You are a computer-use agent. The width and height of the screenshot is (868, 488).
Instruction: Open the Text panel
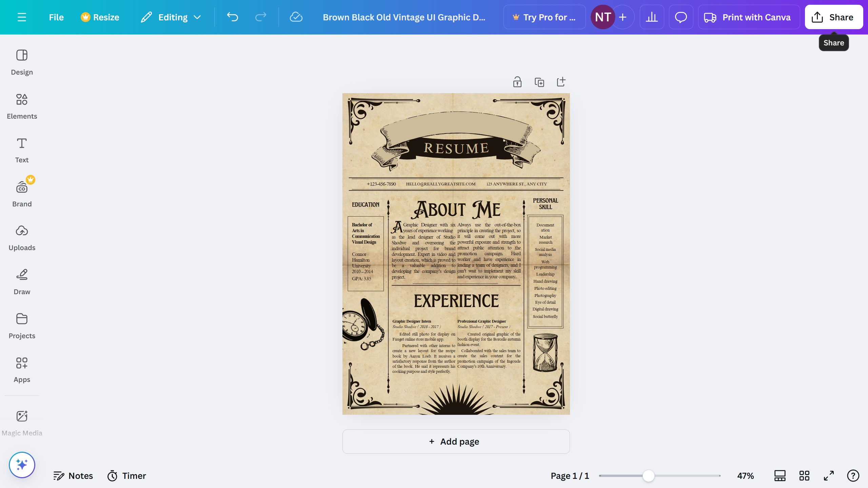pyautogui.click(x=22, y=149)
